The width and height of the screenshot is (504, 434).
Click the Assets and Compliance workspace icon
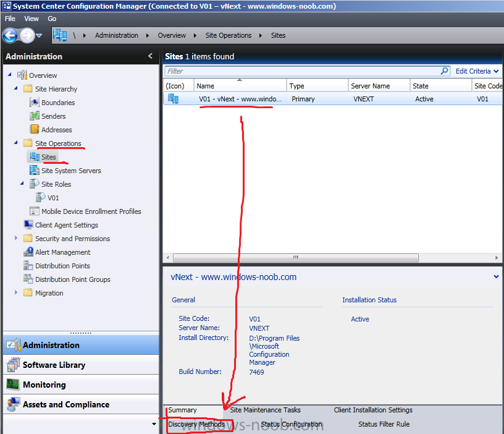pyautogui.click(x=13, y=404)
